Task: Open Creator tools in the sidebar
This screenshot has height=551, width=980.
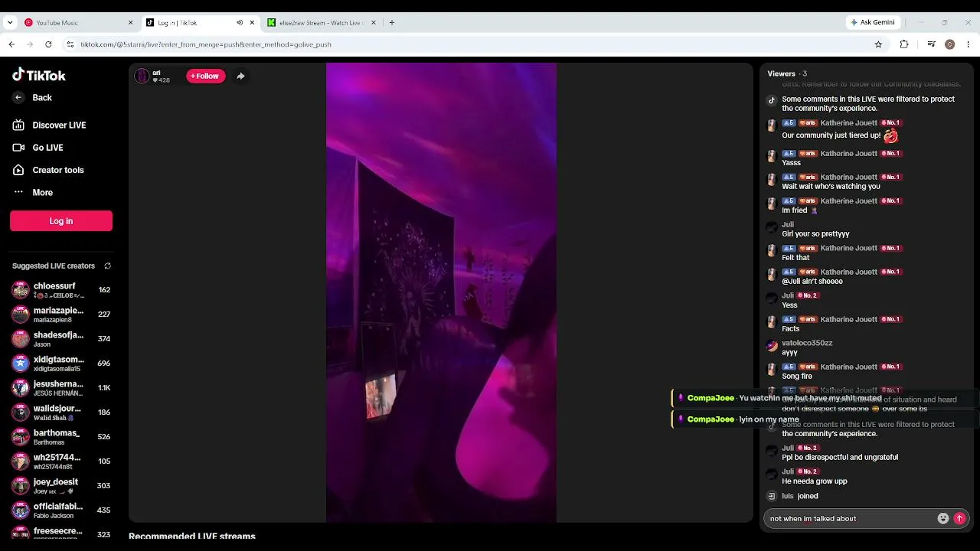Action: (x=58, y=170)
